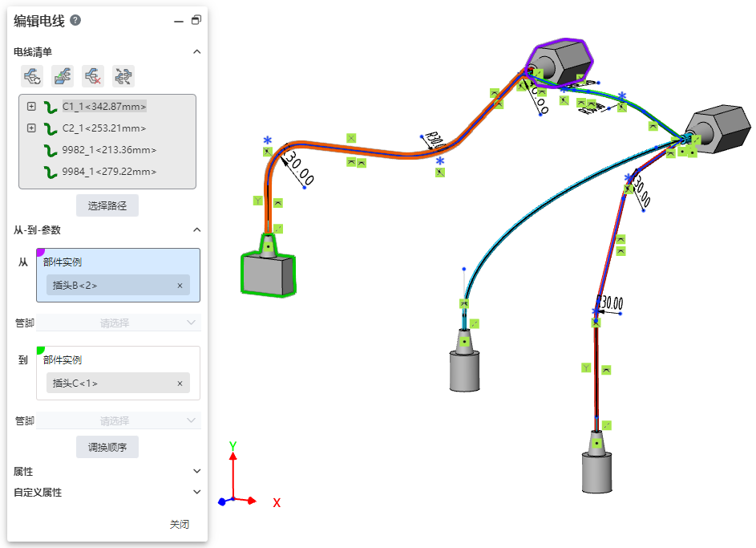Expand the C1_1 wire tree node
The width and height of the screenshot is (756, 548).
click(31, 106)
